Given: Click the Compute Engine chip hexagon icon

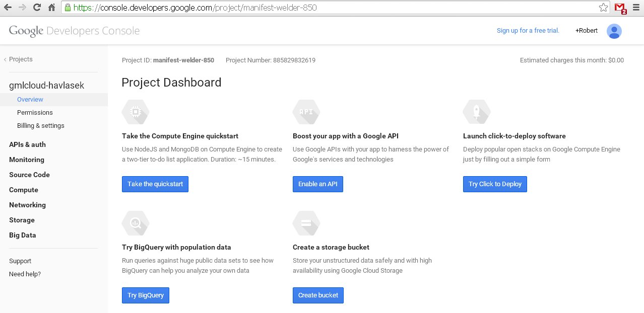Looking at the screenshot, I should point(135,112).
